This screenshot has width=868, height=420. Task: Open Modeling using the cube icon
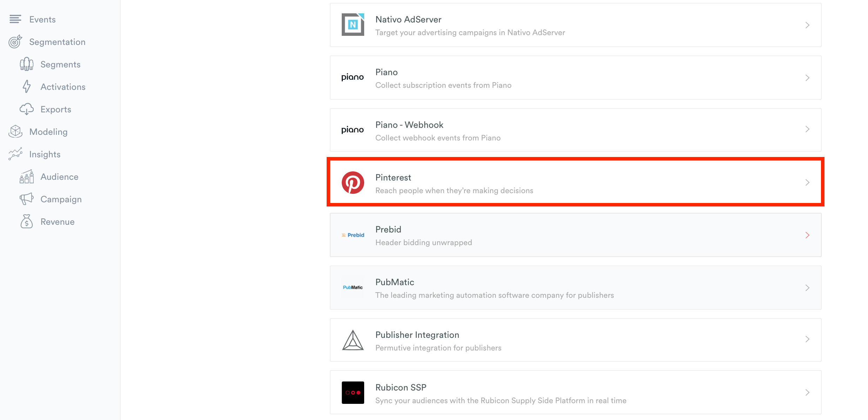click(x=15, y=131)
